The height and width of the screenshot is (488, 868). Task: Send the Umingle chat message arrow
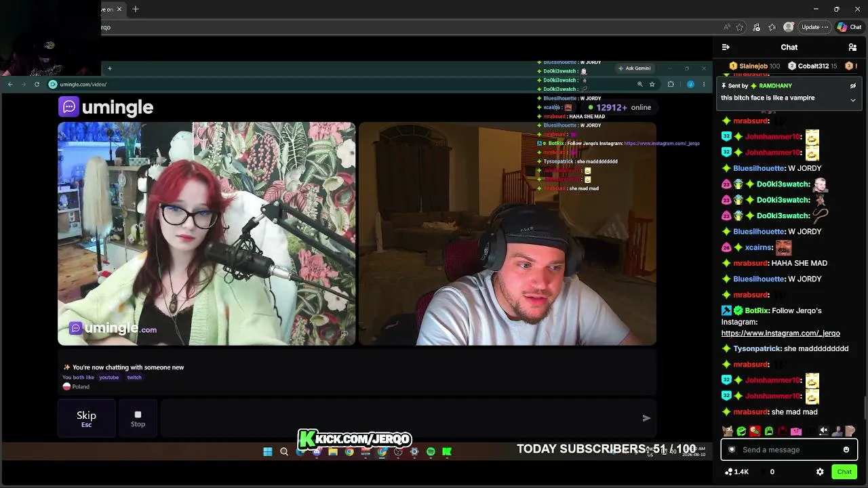646,418
